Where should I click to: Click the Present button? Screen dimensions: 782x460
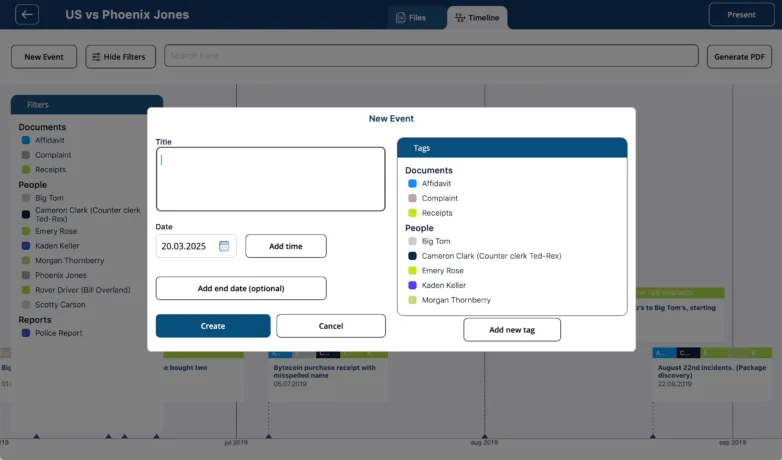[x=741, y=15]
